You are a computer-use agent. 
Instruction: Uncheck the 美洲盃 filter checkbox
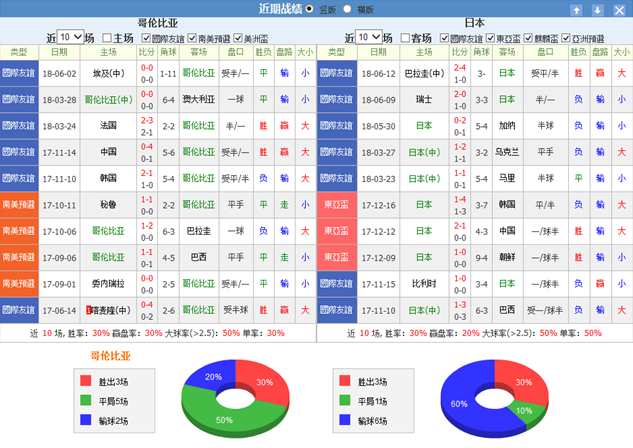pyautogui.click(x=238, y=38)
